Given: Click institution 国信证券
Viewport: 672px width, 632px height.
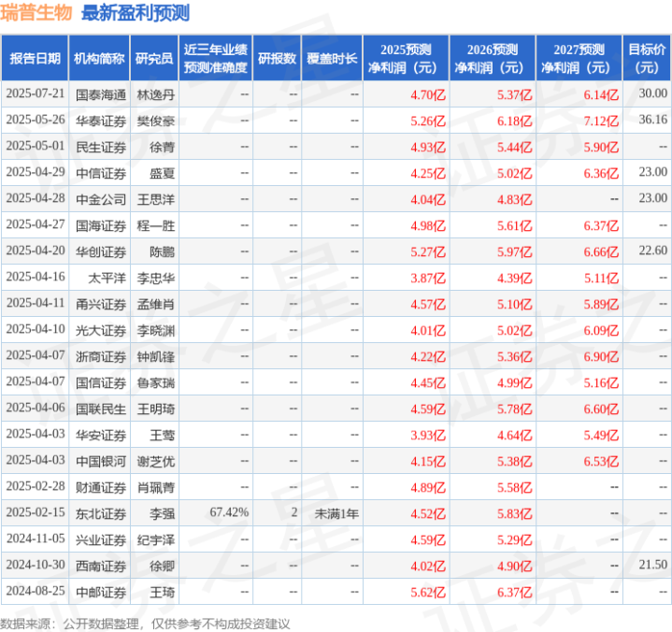Looking at the screenshot, I should [x=101, y=382].
